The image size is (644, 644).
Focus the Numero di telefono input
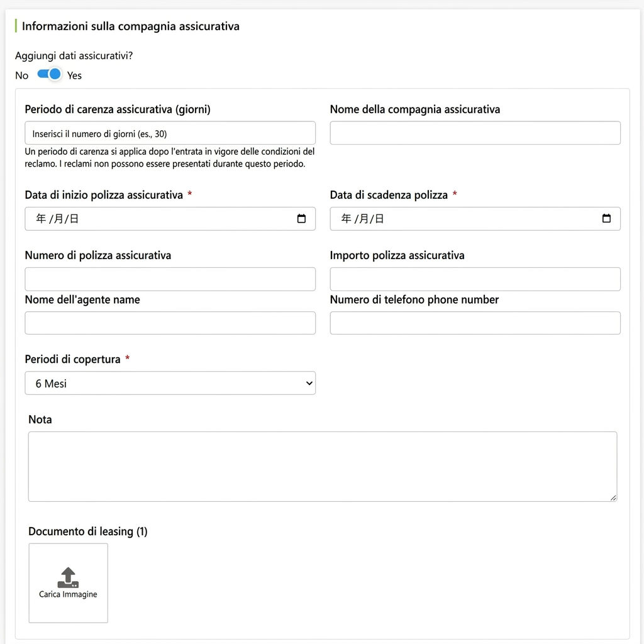click(475, 323)
